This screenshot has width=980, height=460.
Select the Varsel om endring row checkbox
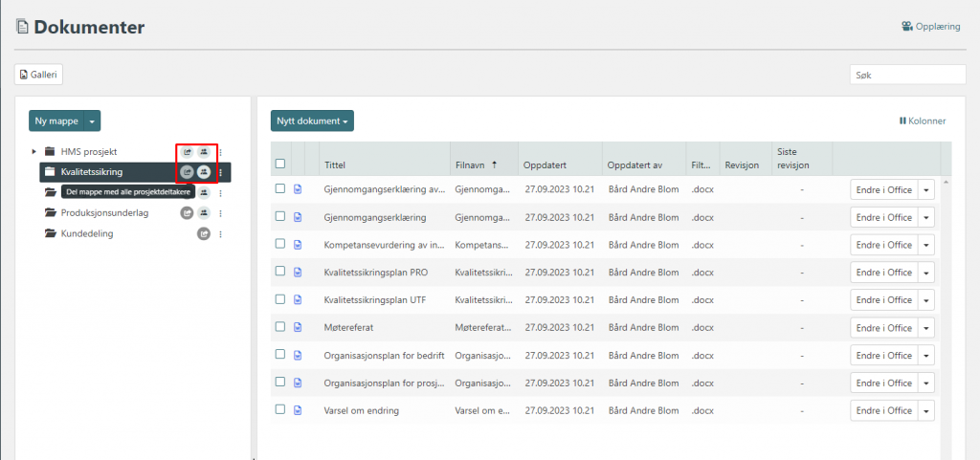[280, 409]
